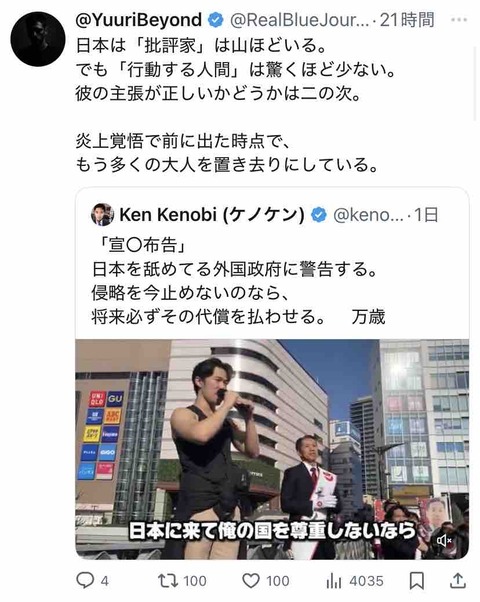This screenshot has height=602, width=480.
Task: Open the @YuuriBeyond profile avatar
Action: [38, 39]
